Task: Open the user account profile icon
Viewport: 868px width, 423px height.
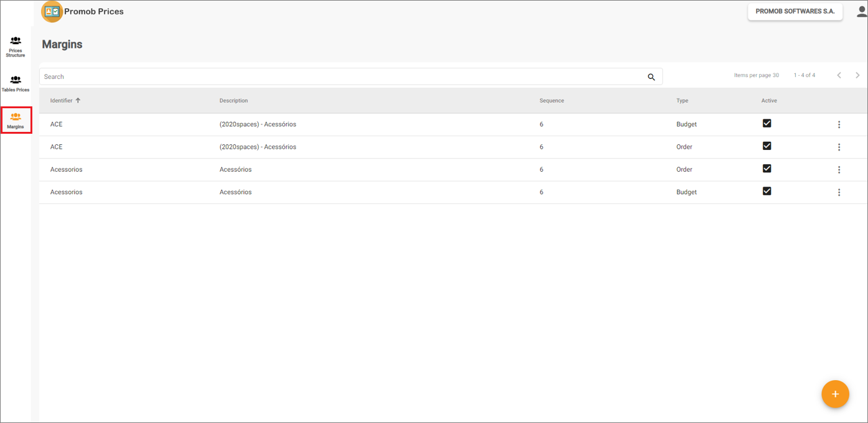Action: pyautogui.click(x=862, y=11)
